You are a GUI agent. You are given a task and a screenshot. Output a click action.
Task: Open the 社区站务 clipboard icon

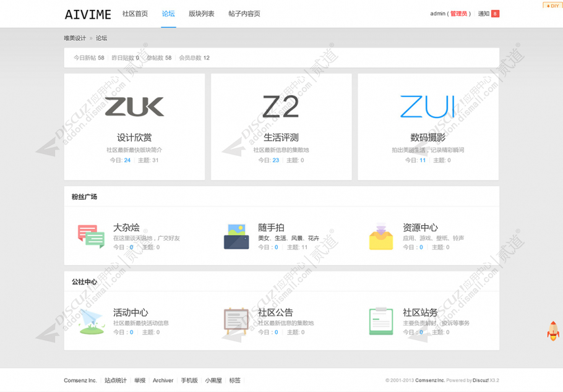click(x=381, y=321)
